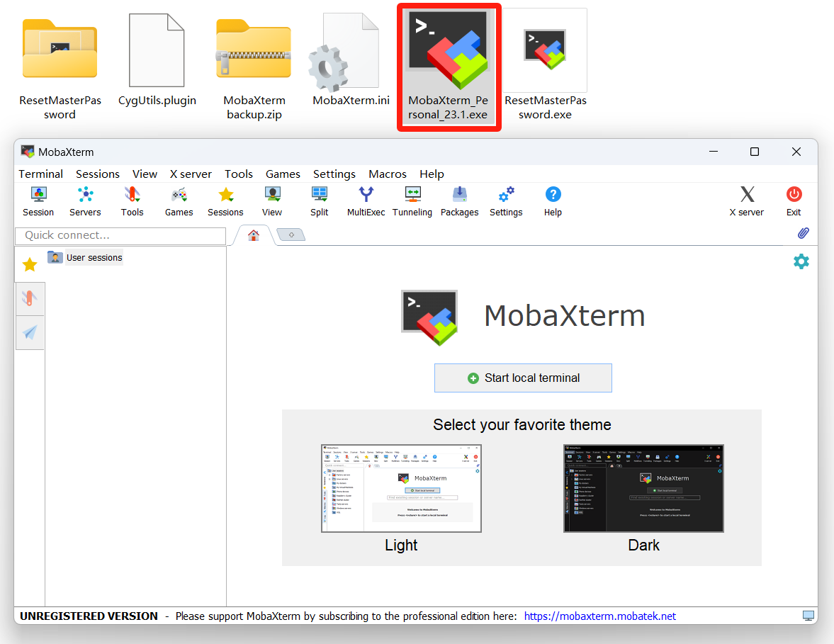Select the User sessions tree item

pos(94,258)
